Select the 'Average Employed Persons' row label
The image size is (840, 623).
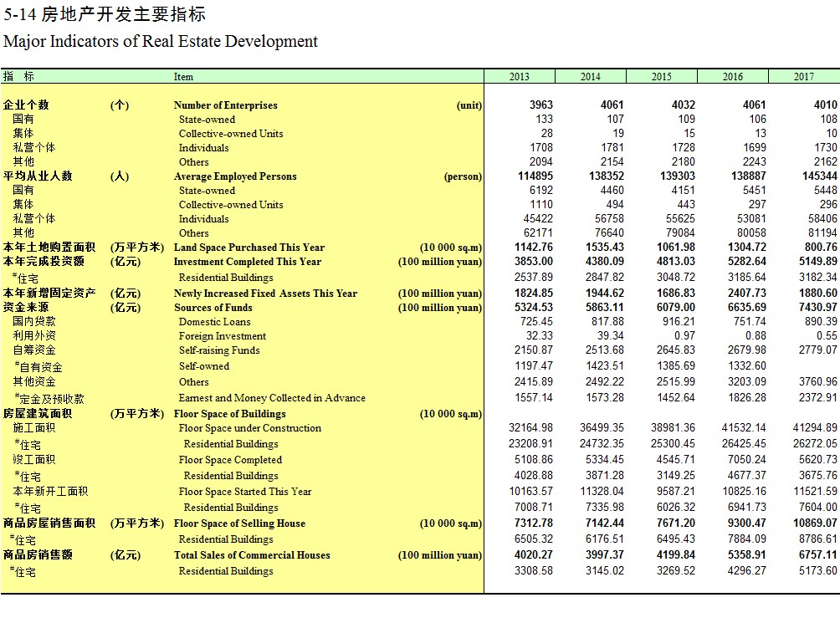235,176
